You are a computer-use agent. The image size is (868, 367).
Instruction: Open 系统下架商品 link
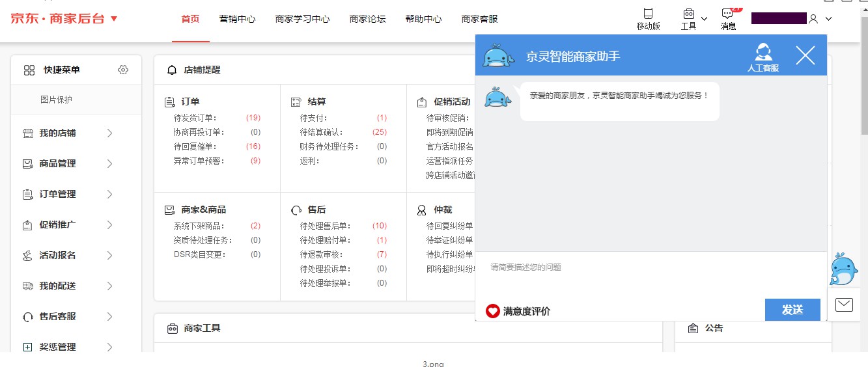tap(199, 226)
